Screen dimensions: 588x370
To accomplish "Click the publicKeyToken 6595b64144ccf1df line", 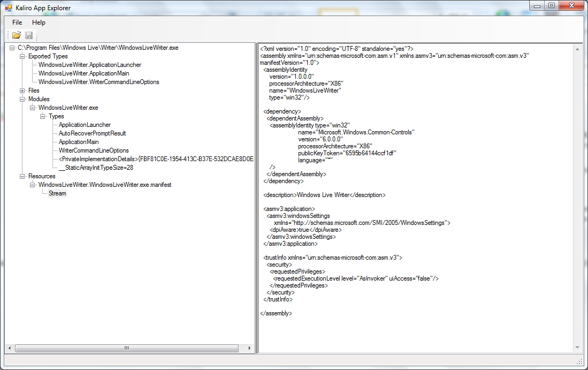I will coord(347,153).
